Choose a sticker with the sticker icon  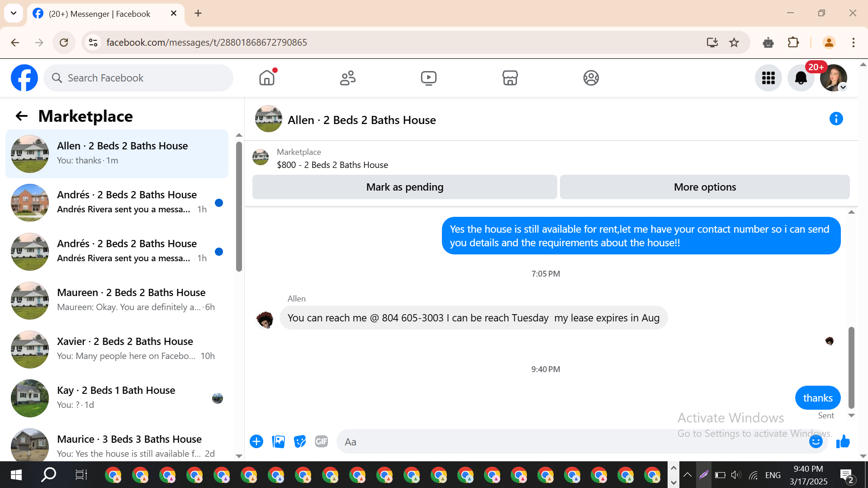coord(300,441)
